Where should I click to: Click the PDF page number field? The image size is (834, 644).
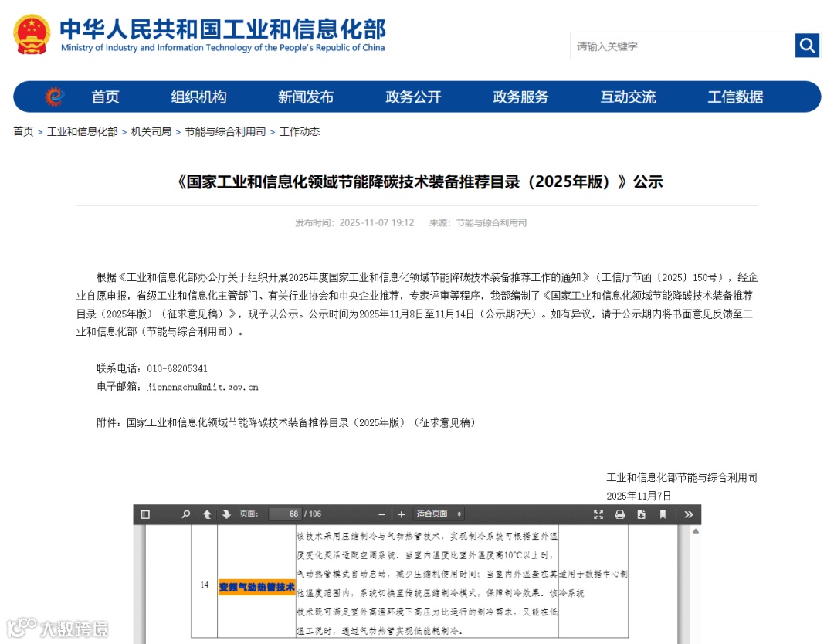(285, 514)
